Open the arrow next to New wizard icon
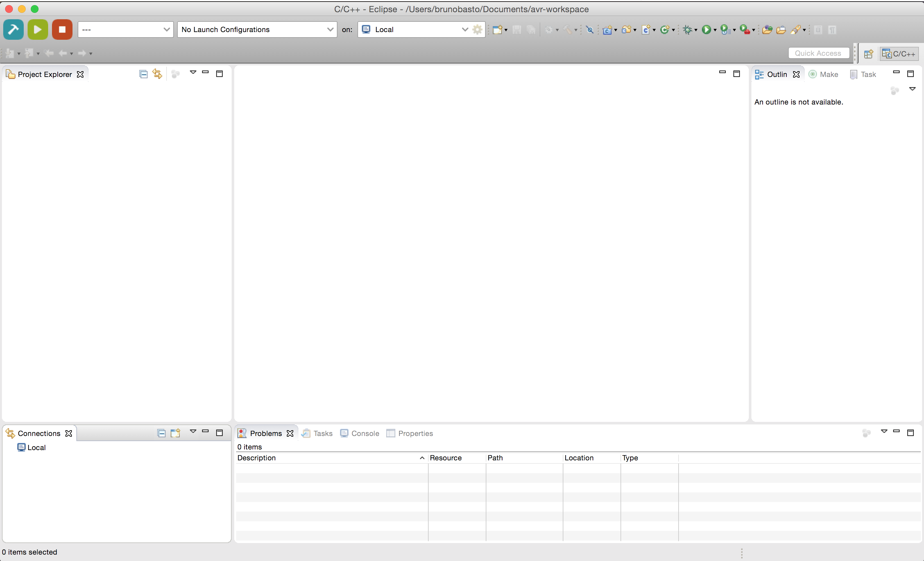Viewport: 924px width, 561px height. click(x=506, y=30)
